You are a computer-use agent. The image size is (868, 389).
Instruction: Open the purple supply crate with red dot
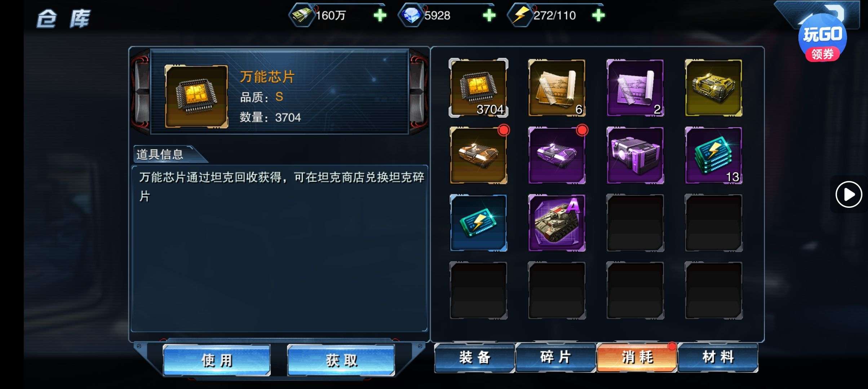557,155
